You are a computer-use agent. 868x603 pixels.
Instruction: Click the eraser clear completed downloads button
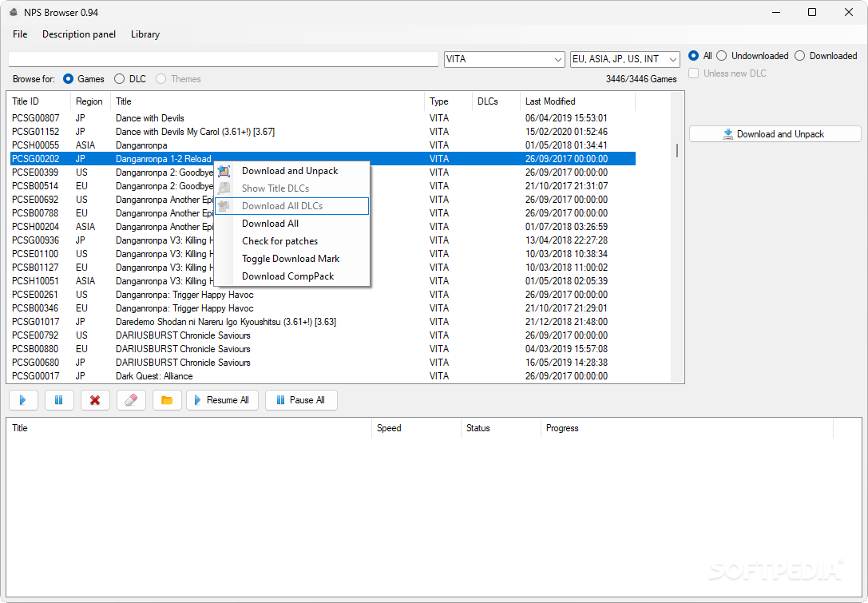click(131, 400)
